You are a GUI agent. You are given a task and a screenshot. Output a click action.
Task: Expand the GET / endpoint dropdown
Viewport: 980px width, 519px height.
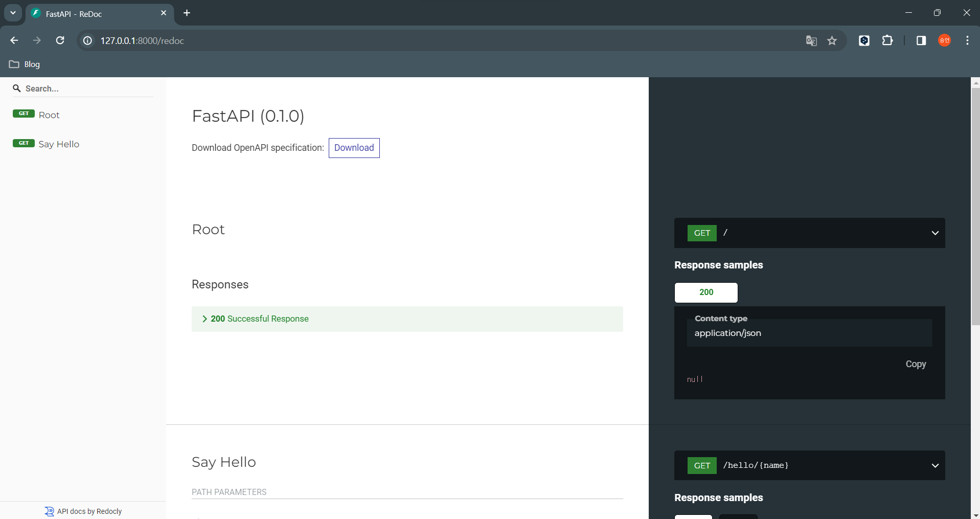point(810,233)
